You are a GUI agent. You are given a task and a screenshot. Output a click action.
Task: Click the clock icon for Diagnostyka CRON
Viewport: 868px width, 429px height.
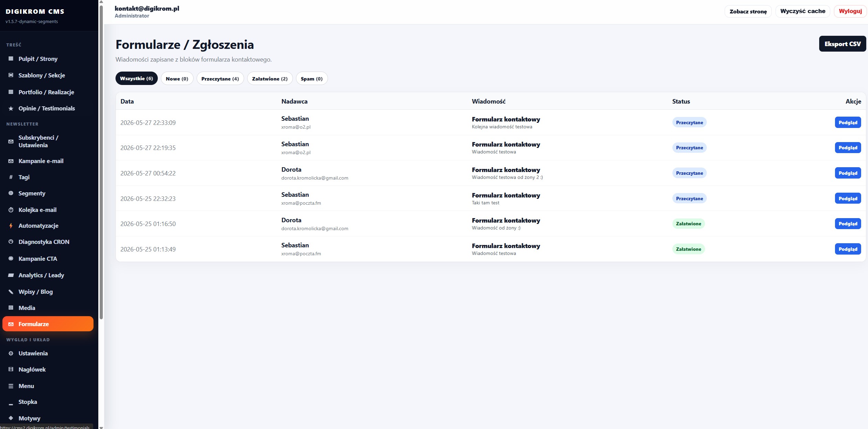coord(11,242)
